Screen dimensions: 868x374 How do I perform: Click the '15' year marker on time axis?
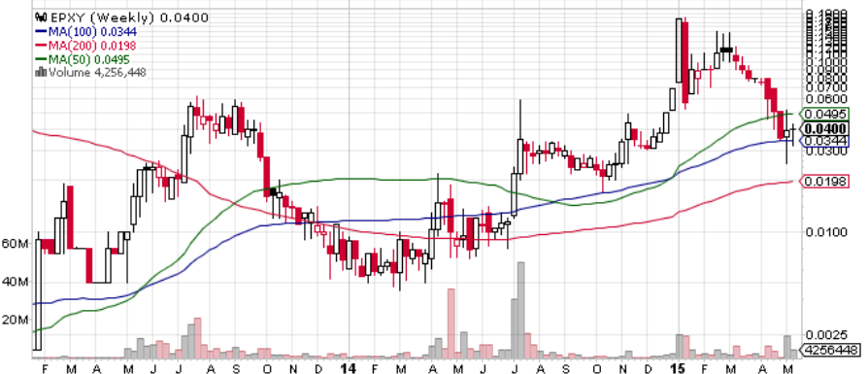tap(679, 368)
